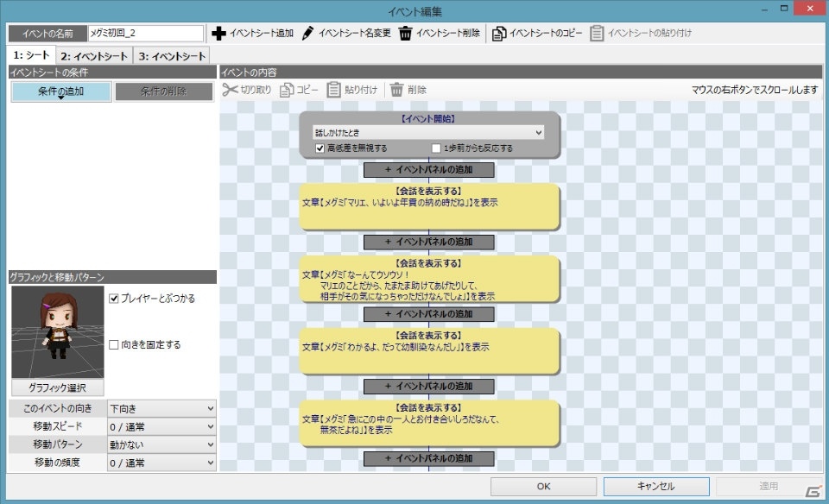Enable 1歩前からも反応する checkbox
The width and height of the screenshot is (829, 504).
point(436,148)
